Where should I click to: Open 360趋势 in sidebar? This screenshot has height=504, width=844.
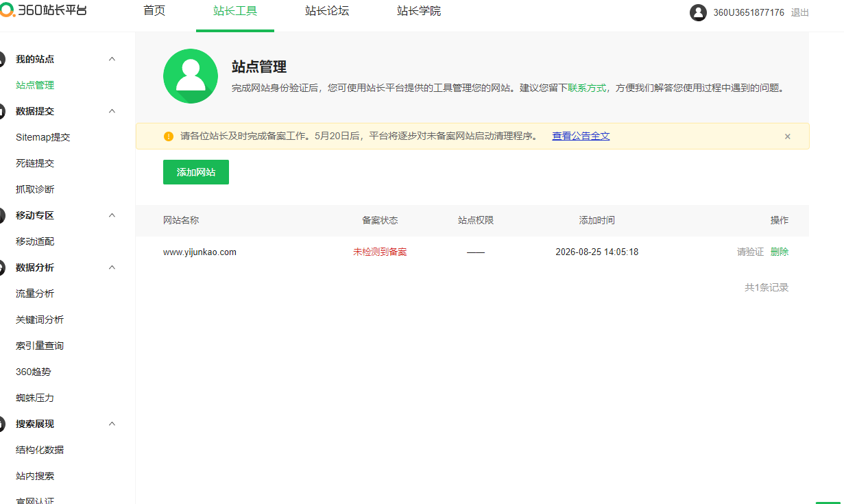click(x=34, y=372)
